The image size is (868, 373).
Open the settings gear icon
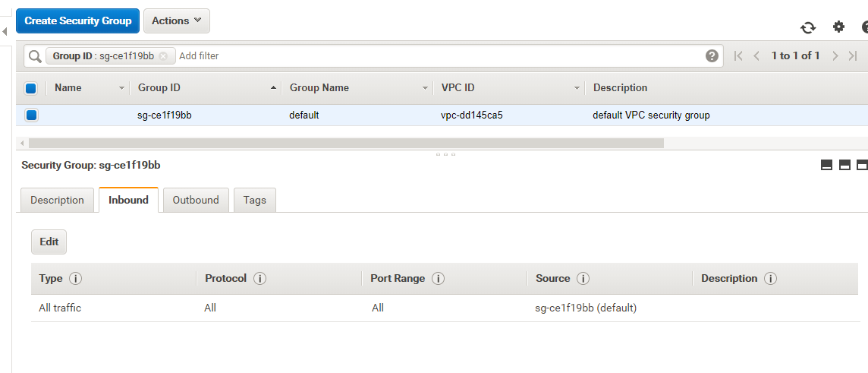[x=838, y=27]
